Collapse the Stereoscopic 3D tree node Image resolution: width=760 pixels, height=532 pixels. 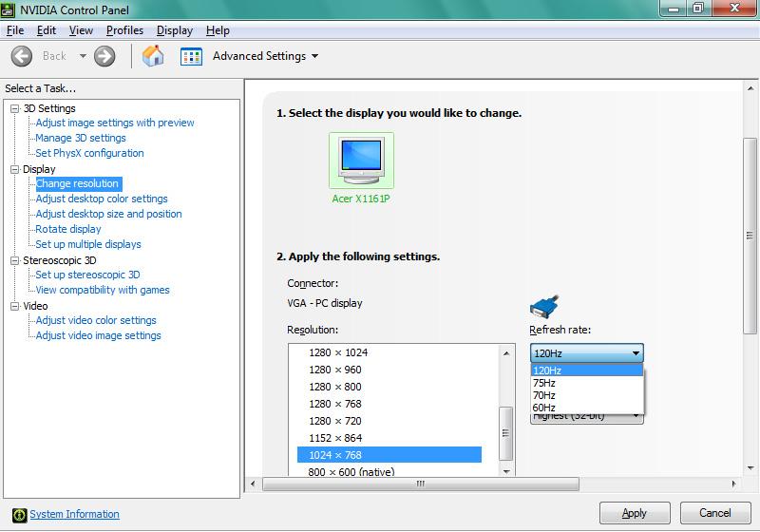[15, 260]
